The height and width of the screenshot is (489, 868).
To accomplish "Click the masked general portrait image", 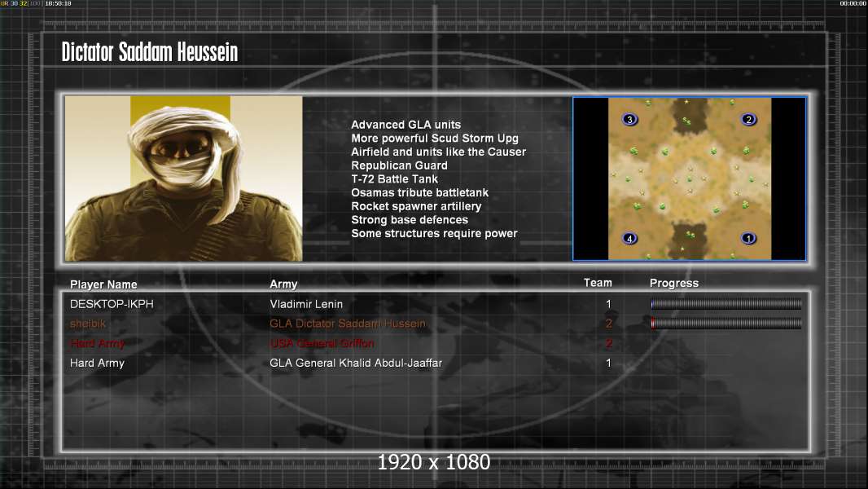I will 184,178.
